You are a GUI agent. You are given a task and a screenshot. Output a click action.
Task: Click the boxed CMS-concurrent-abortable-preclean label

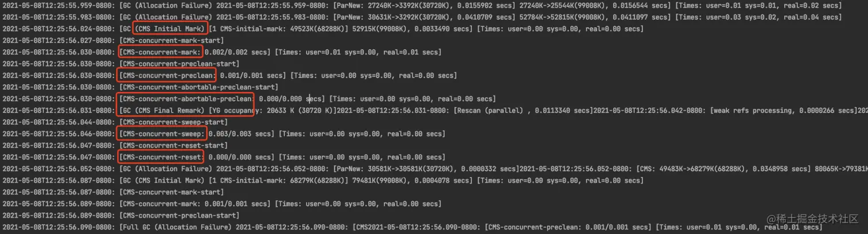185,99
